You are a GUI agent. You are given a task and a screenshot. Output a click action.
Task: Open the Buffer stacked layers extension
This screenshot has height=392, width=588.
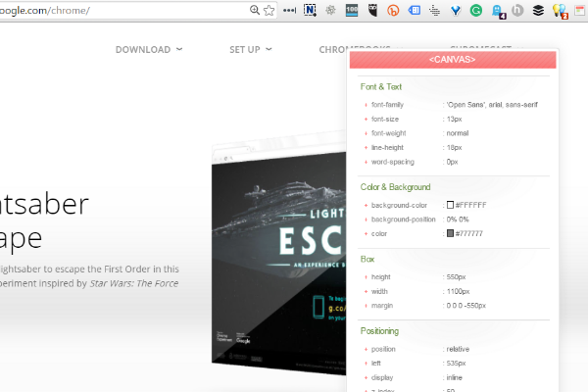tap(538, 11)
